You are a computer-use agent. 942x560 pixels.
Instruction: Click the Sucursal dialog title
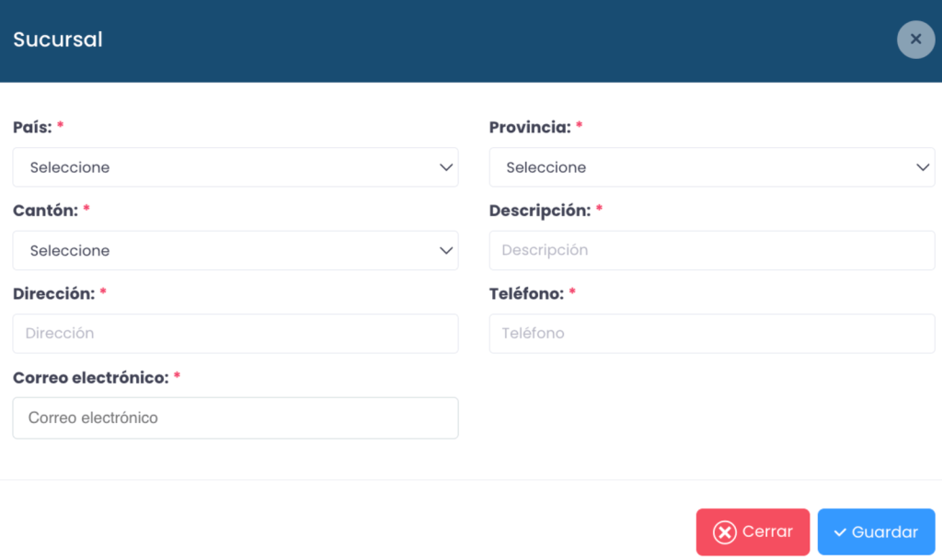click(x=58, y=40)
